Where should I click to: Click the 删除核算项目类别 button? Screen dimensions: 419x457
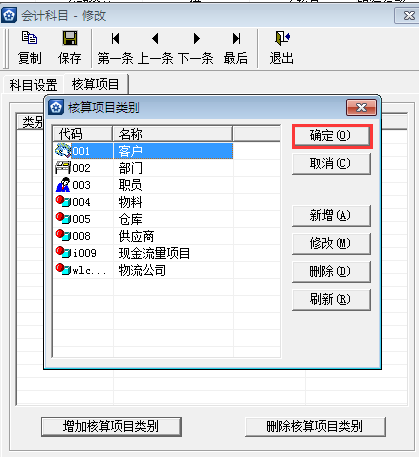click(315, 427)
